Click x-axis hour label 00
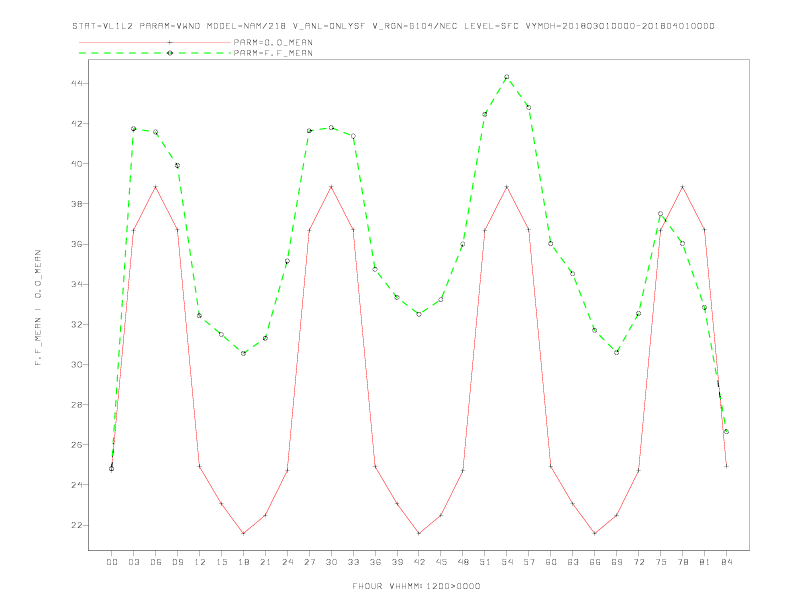 click(112, 562)
